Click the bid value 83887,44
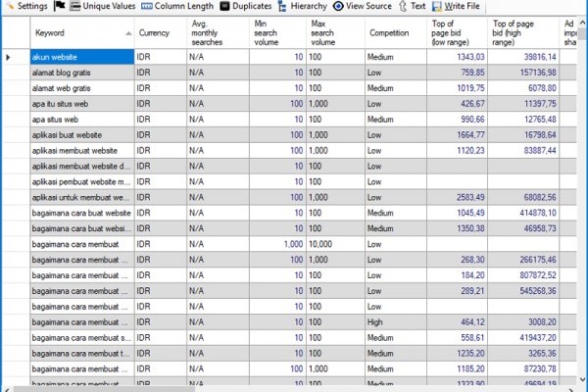The image size is (588, 392). (x=540, y=151)
